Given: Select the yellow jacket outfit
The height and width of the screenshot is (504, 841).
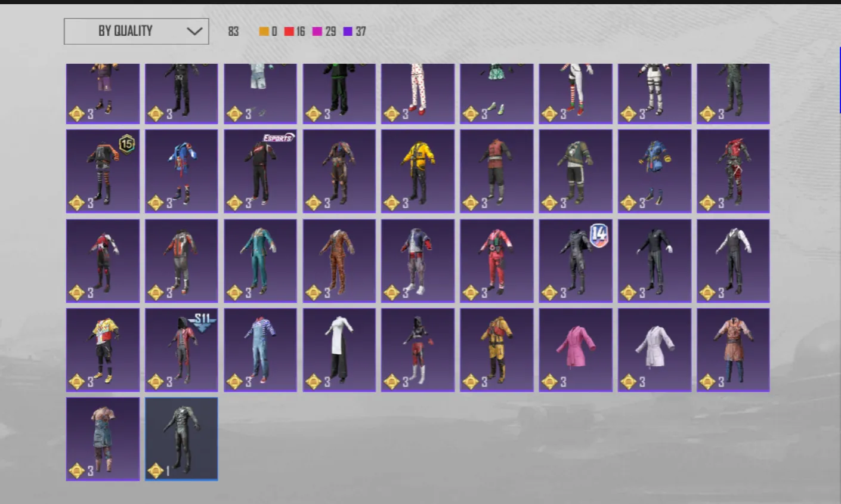Looking at the screenshot, I should pyautogui.click(x=418, y=171).
